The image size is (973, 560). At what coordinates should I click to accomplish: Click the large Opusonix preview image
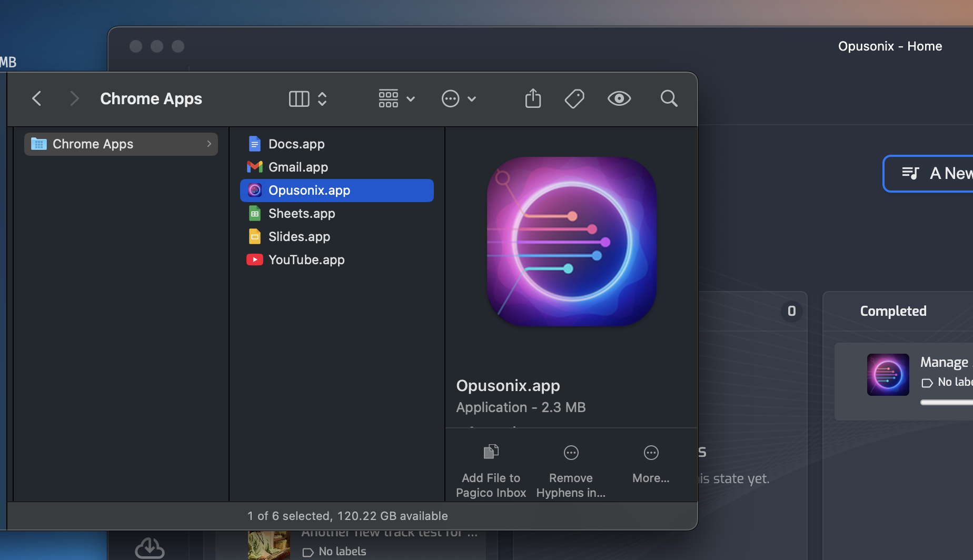[572, 241]
